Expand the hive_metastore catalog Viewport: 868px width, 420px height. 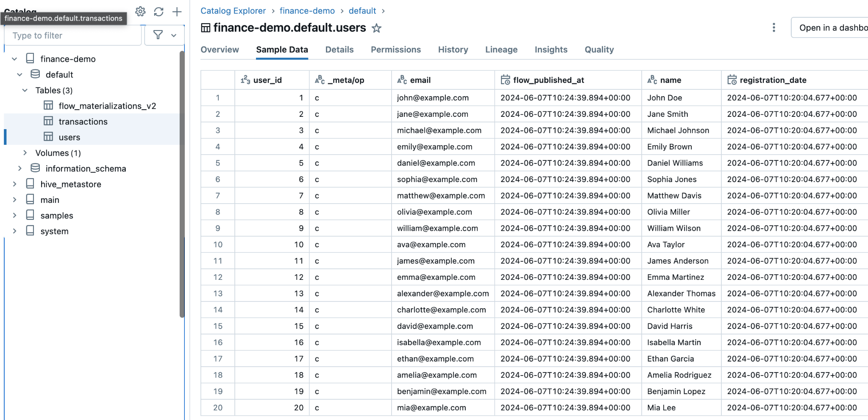tap(14, 184)
